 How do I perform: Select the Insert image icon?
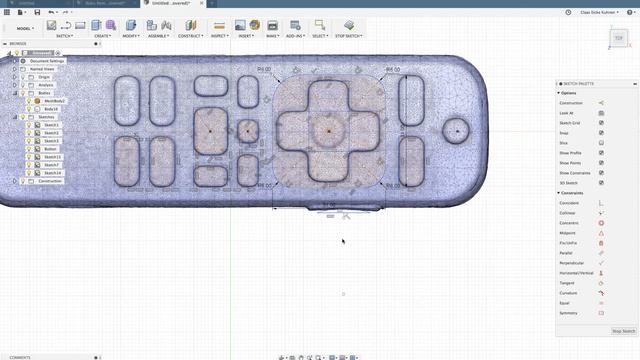pos(240,25)
